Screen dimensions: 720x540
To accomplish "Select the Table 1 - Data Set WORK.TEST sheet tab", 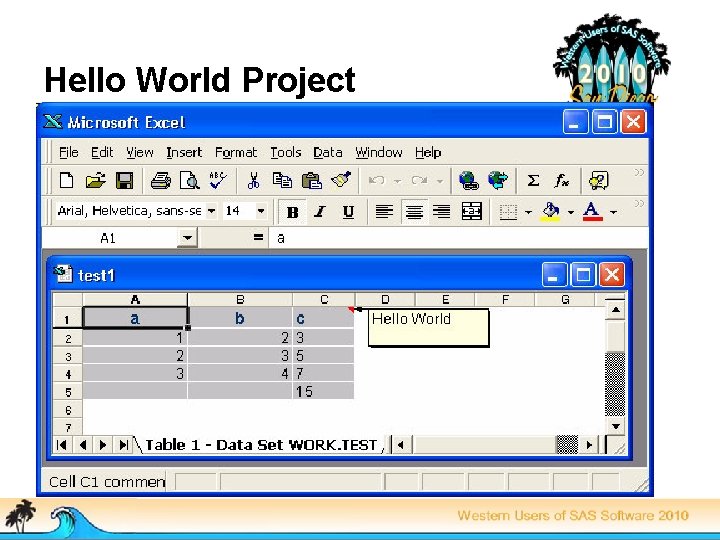I will tap(261, 445).
